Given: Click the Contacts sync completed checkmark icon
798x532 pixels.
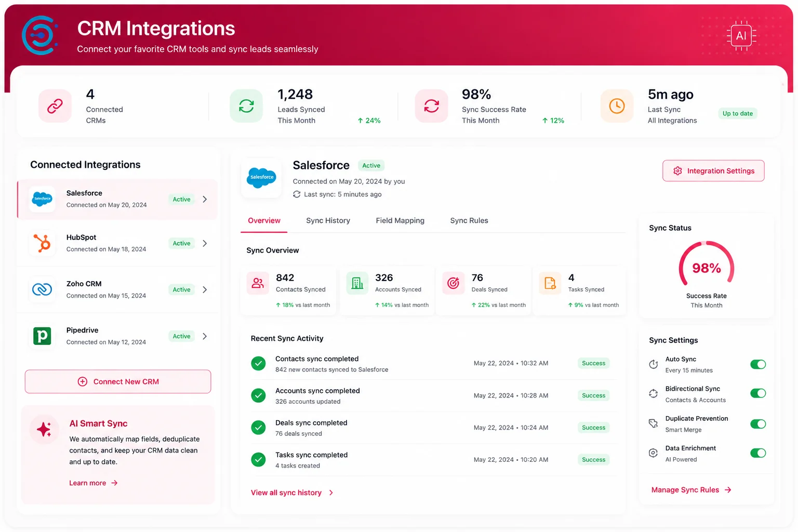Looking at the screenshot, I should pos(258,364).
